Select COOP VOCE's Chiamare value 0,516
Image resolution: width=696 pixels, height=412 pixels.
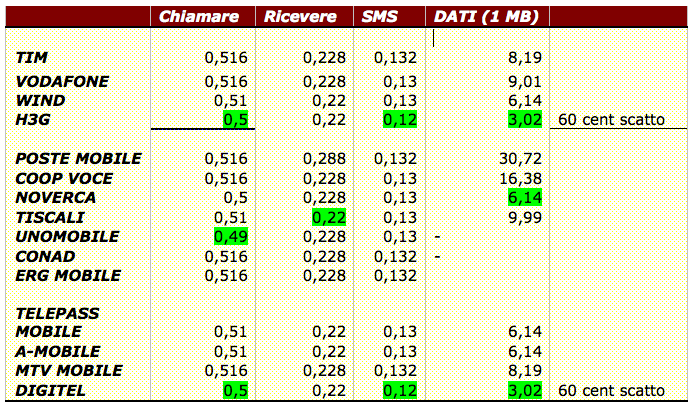click(x=226, y=179)
